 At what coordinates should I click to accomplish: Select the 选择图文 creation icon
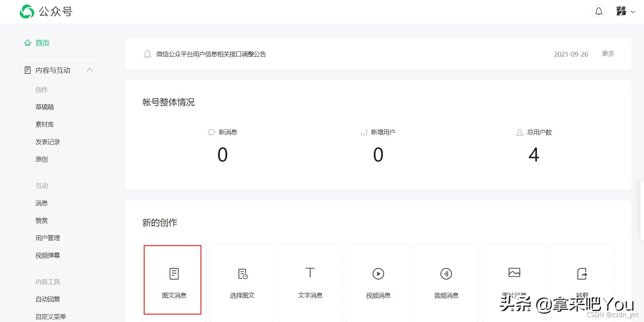tap(242, 274)
